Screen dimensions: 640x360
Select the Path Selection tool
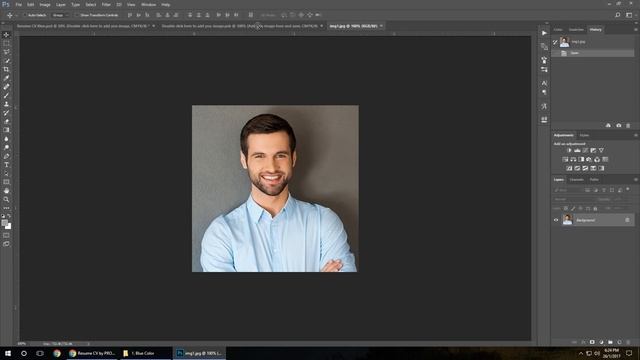point(6,173)
